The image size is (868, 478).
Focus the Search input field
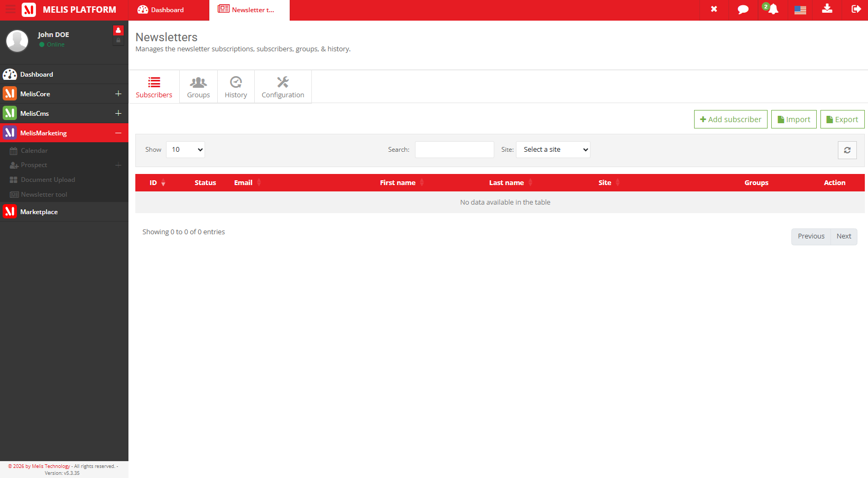point(455,150)
